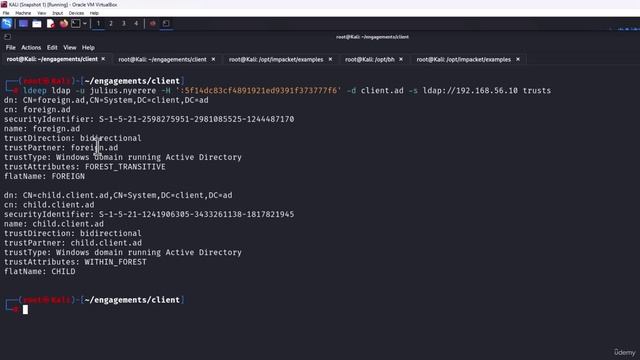Switch to the first /opt/impacket/examples tab
Viewport: 640px width, 360px height.
click(276, 60)
